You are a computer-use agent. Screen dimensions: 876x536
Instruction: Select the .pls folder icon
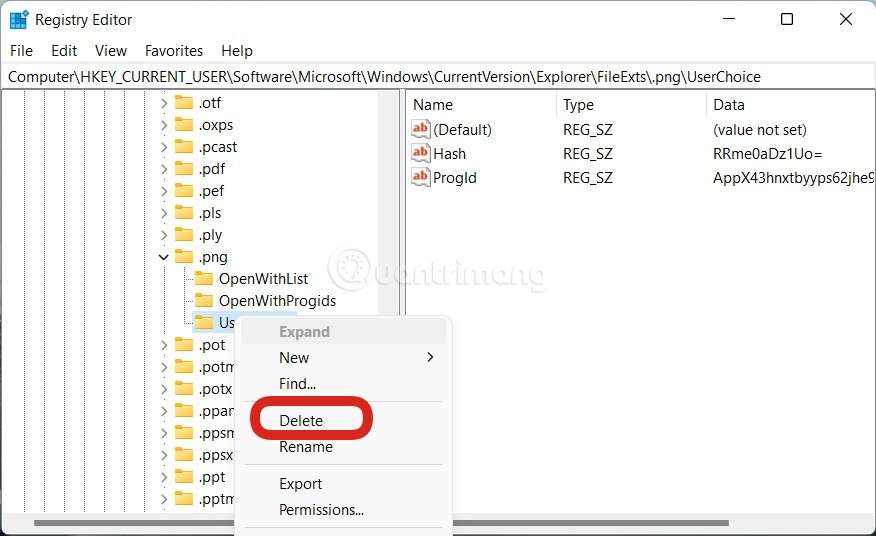click(x=184, y=213)
